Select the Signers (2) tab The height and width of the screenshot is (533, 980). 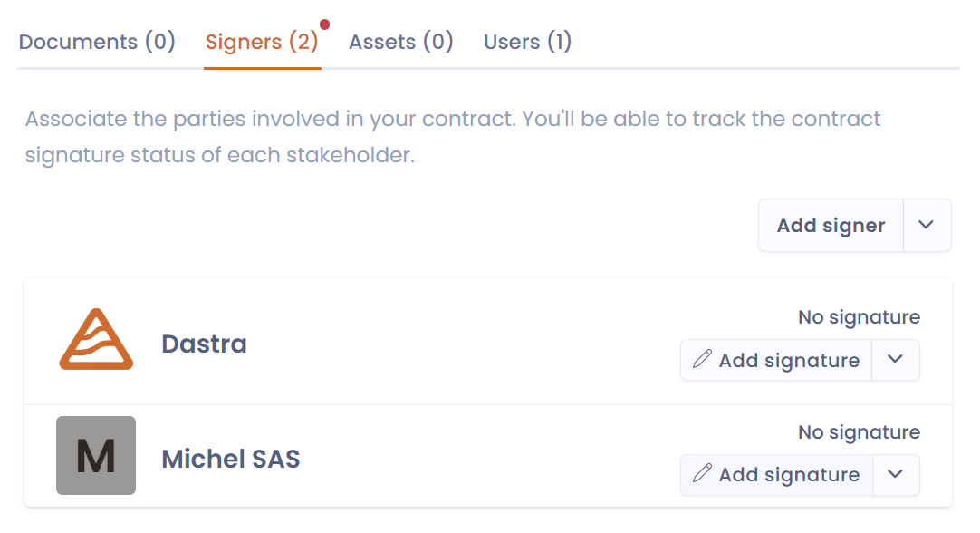coord(262,42)
